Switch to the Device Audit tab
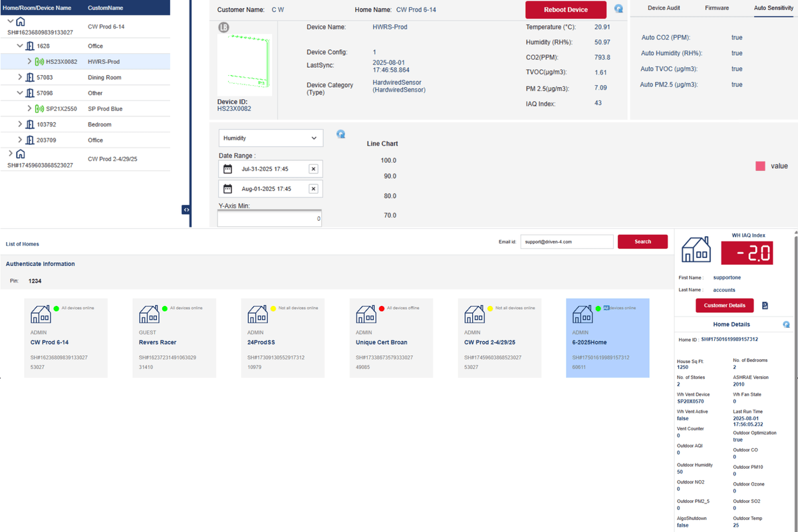This screenshot has height=532, width=798. 663,8
